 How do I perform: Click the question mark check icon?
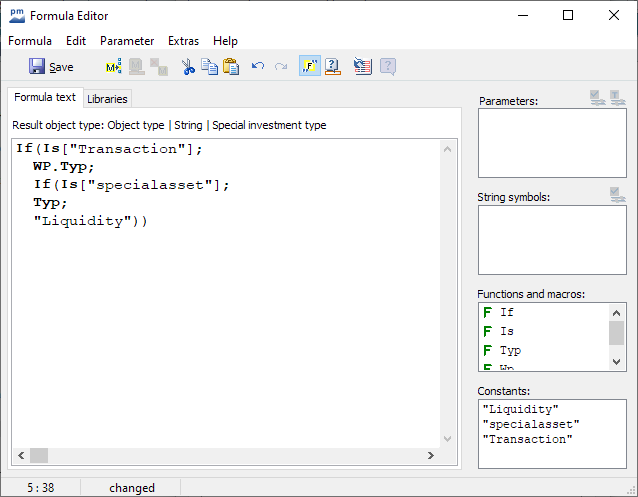pyautogui.click(x=333, y=67)
